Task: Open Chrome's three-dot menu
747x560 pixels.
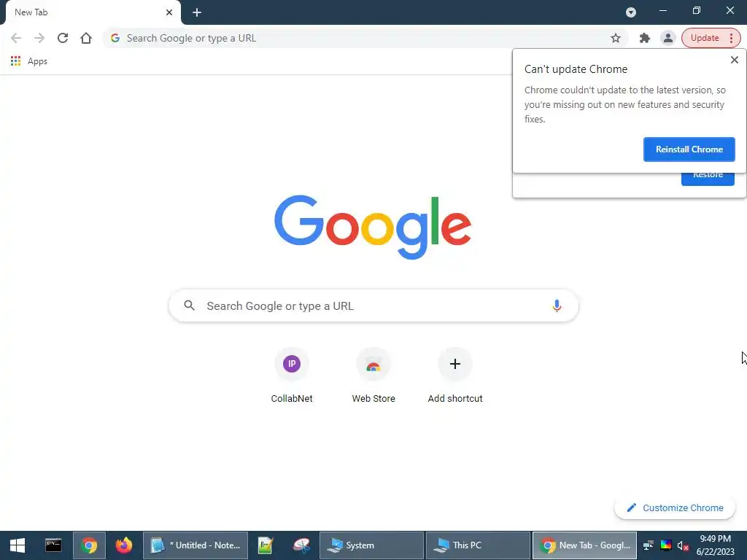Action: pyautogui.click(x=731, y=38)
